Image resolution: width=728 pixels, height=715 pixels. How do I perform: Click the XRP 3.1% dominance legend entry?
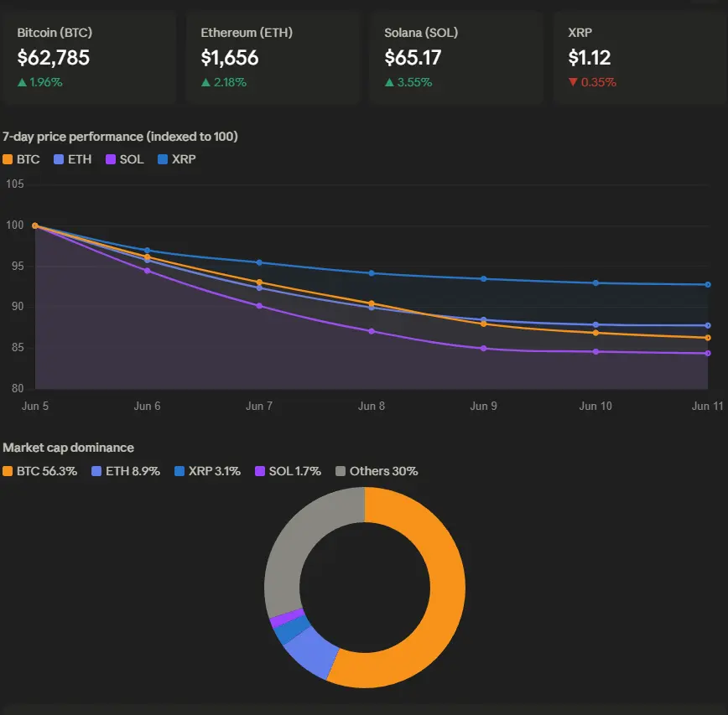(x=207, y=471)
